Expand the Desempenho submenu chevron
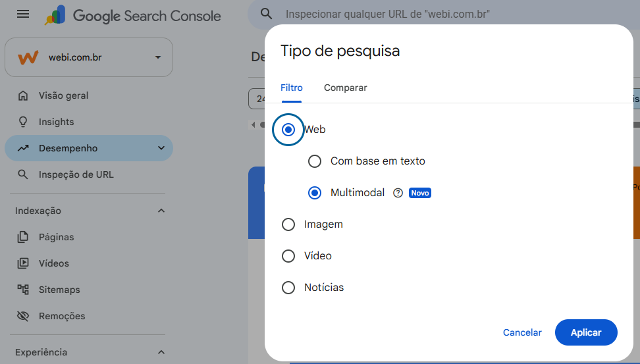This screenshot has width=640, height=364. pyautogui.click(x=161, y=148)
